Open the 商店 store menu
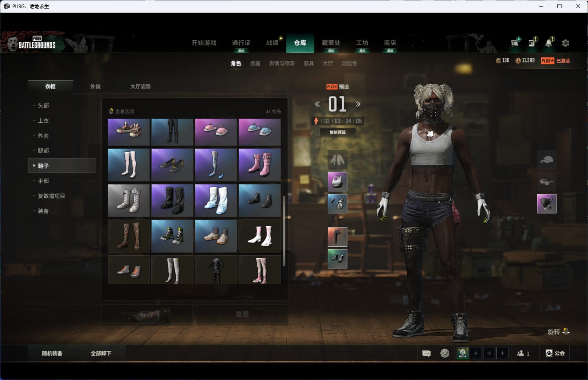 point(390,43)
